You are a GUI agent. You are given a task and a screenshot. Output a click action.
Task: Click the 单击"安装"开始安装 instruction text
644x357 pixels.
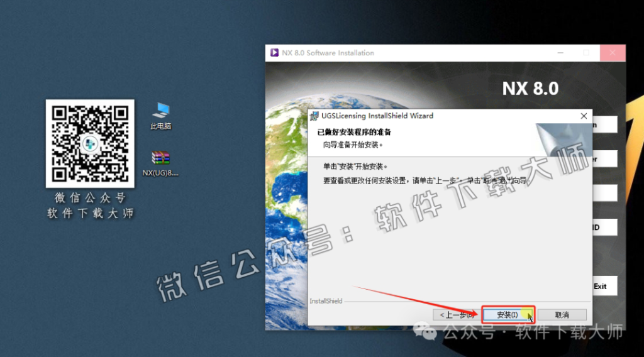coord(355,166)
